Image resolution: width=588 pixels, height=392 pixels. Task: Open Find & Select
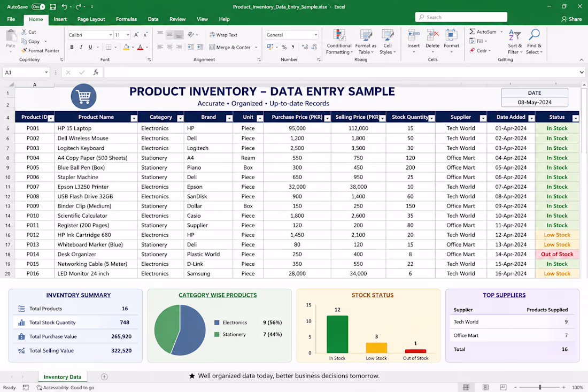534,42
